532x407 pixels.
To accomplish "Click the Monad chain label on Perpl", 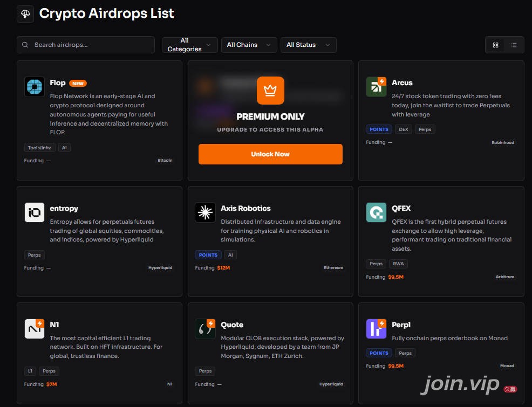I will pos(507,365).
